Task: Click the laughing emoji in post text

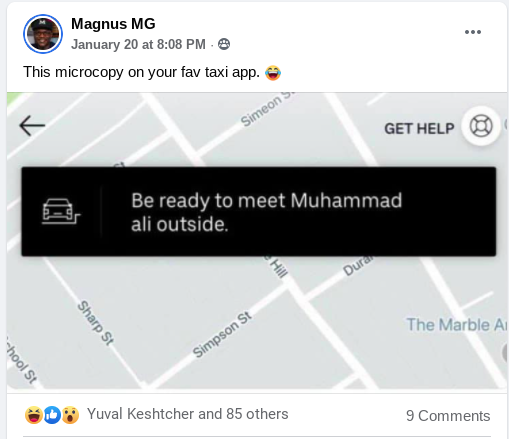Action: (x=273, y=73)
